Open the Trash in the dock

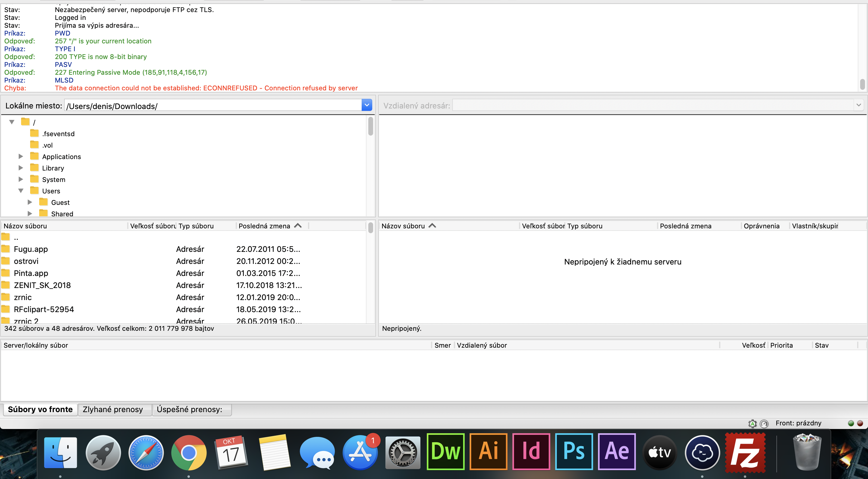pyautogui.click(x=807, y=452)
